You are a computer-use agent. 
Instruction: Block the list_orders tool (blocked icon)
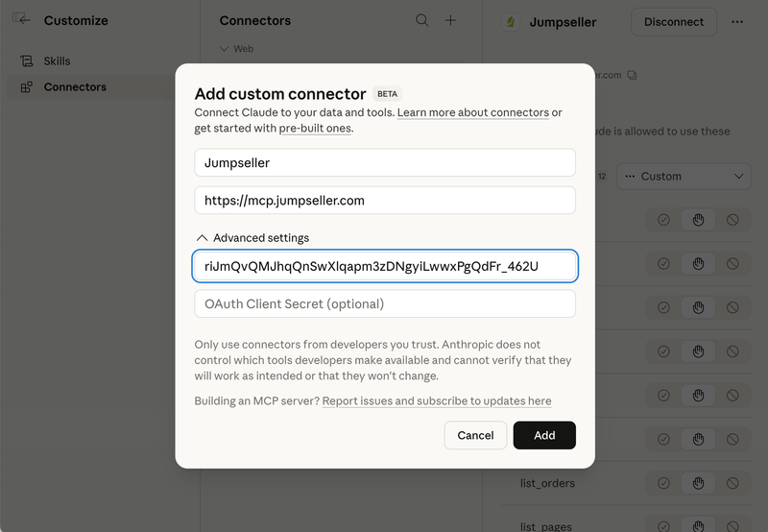pos(732,483)
